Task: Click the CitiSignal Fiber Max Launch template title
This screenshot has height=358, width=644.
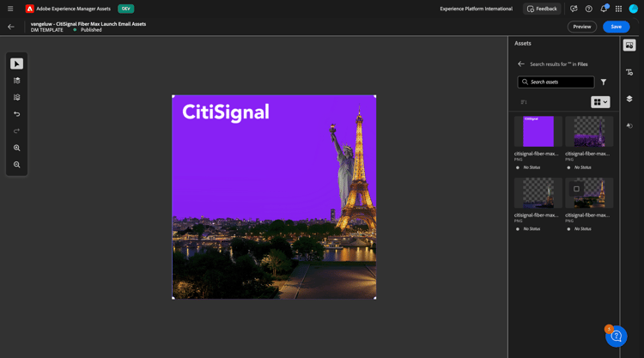Action: [88, 24]
